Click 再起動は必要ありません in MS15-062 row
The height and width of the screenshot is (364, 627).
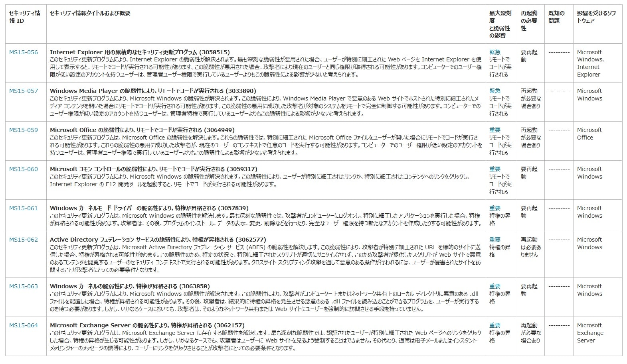click(531, 247)
